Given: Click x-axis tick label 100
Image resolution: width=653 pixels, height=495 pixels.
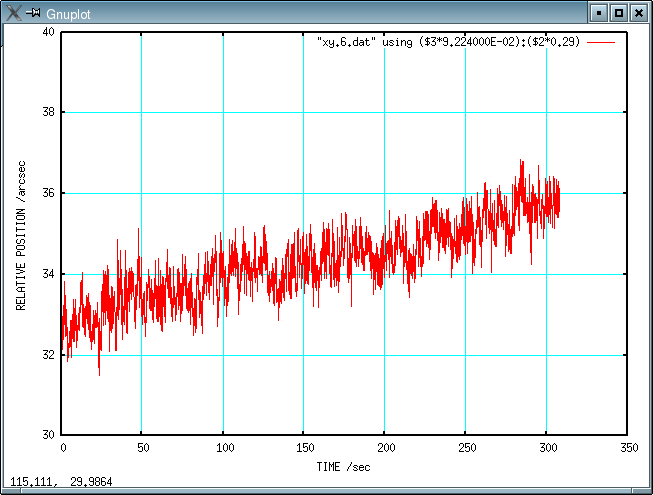Looking at the screenshot, I should click(x=225, y=448).
